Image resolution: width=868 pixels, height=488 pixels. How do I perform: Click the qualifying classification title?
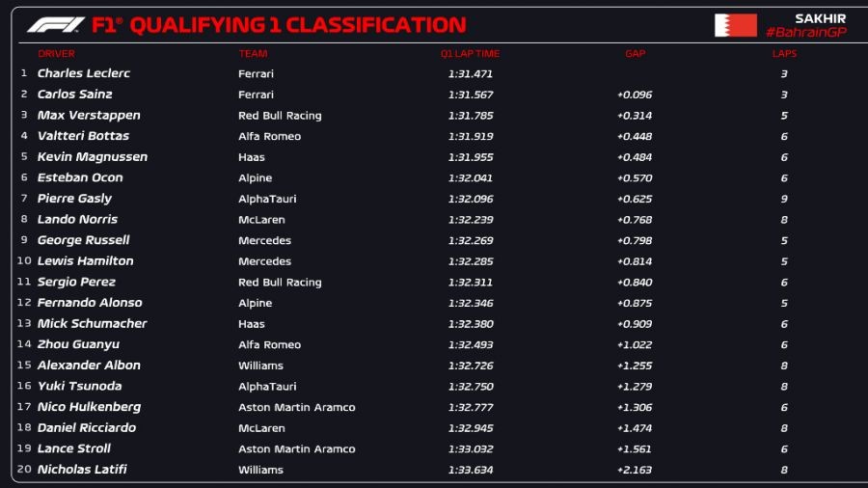297,25
